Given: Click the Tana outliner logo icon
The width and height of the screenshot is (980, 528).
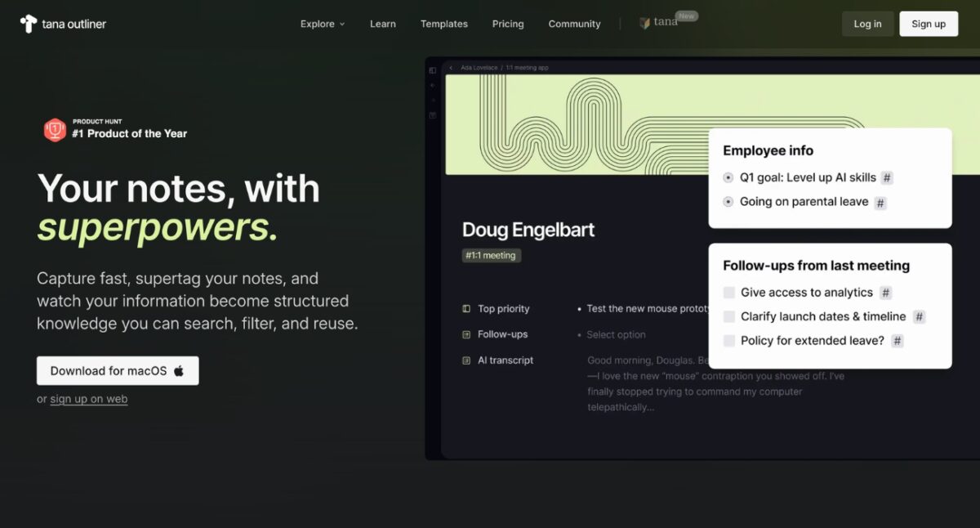Looking at the screenshot, I should pos(29,24).
